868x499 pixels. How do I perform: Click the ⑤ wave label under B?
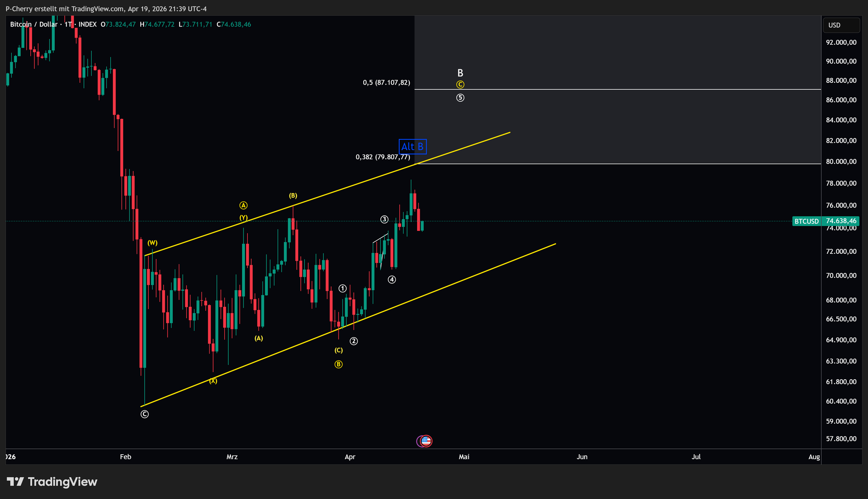pos(460,98)
